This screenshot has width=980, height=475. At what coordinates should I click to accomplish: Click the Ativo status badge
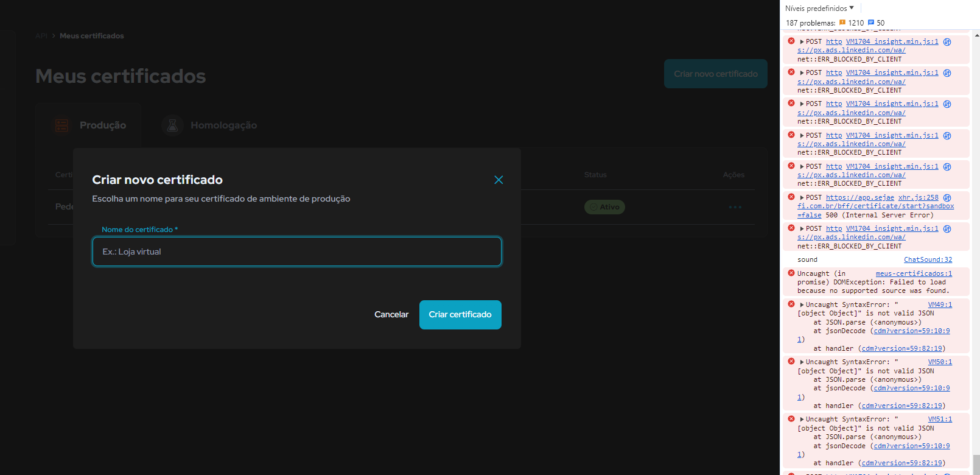click(x=604, y=207)
